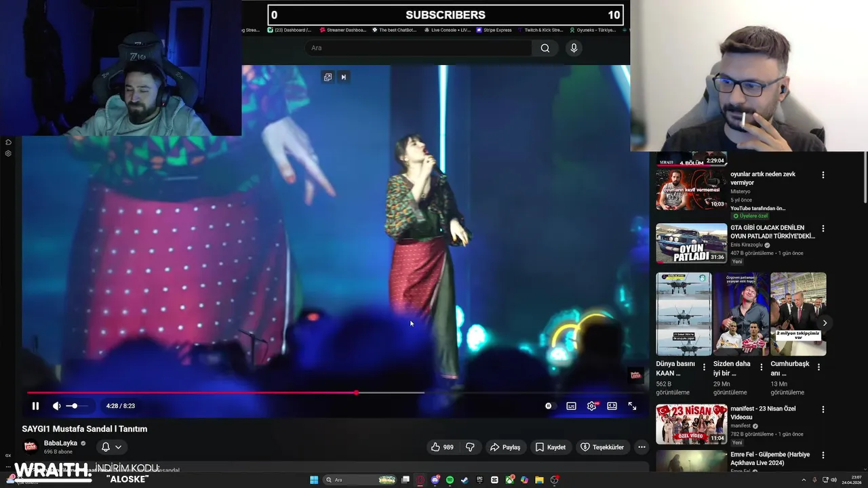Image resolution: width=868 pixels, height=488 pixels.
Task: Open options for 'manifest - 23 Nisan' video
Action: (x=823, y=410)
